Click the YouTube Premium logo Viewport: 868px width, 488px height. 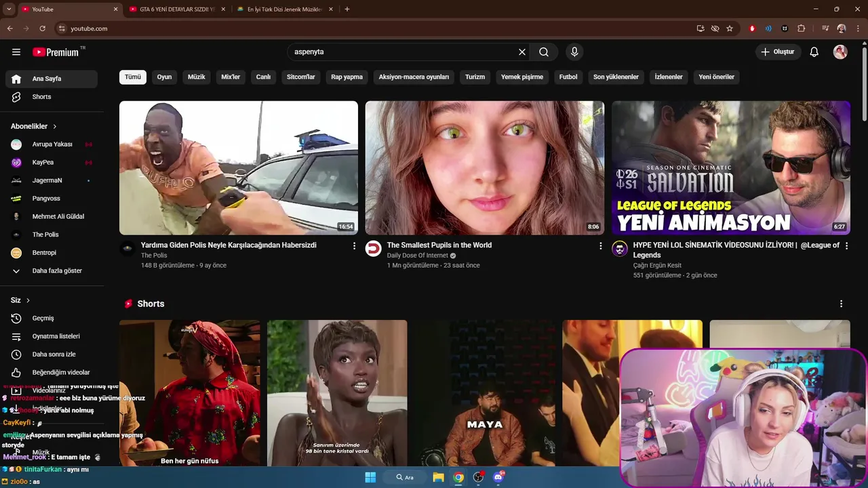coord(57,52)
